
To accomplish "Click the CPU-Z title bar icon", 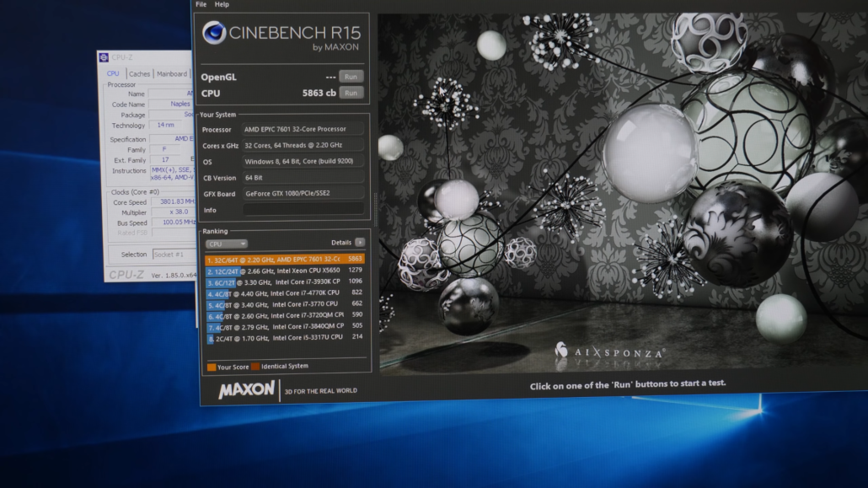I will pyautogui.click(x=104, y=57).
